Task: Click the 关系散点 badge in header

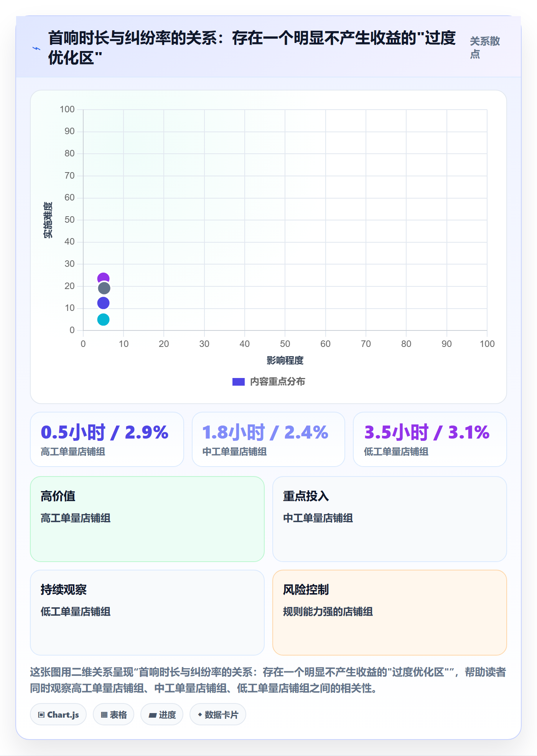Action: click(x=485, y=48)
